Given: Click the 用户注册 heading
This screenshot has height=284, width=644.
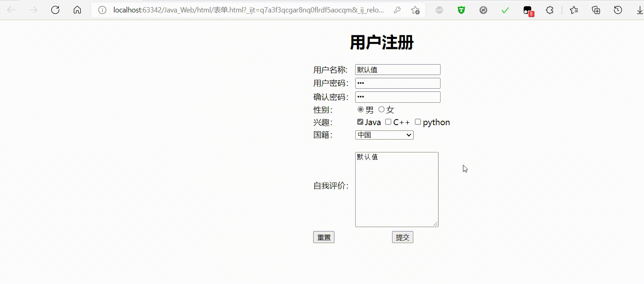Looking at the screenshot, I should pos(382,42).
